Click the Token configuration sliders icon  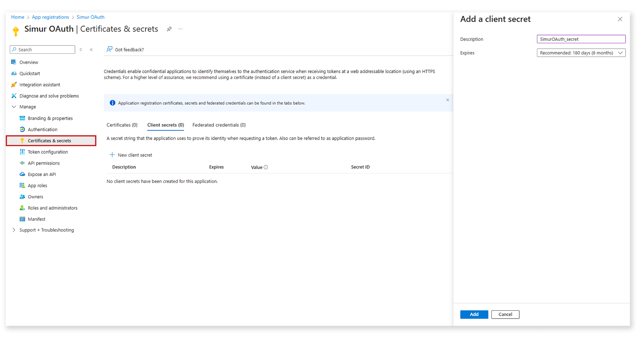[x=22, y=152]
